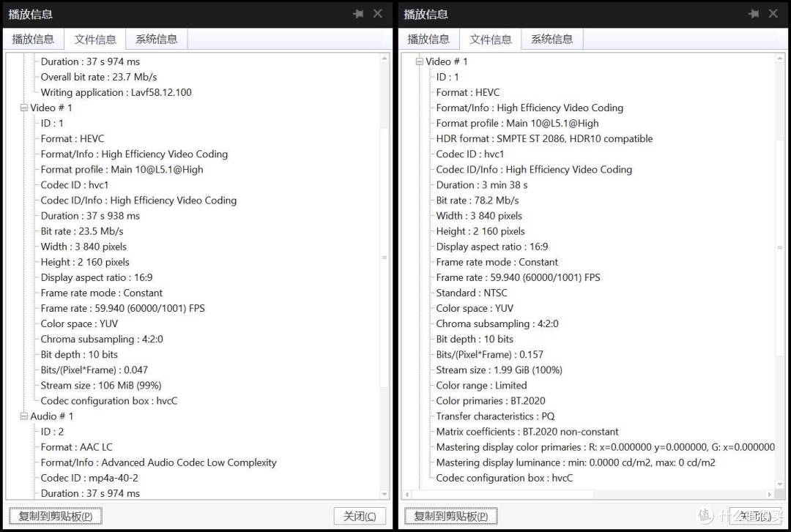Pin the left 播放信息 window

(359, 14)
